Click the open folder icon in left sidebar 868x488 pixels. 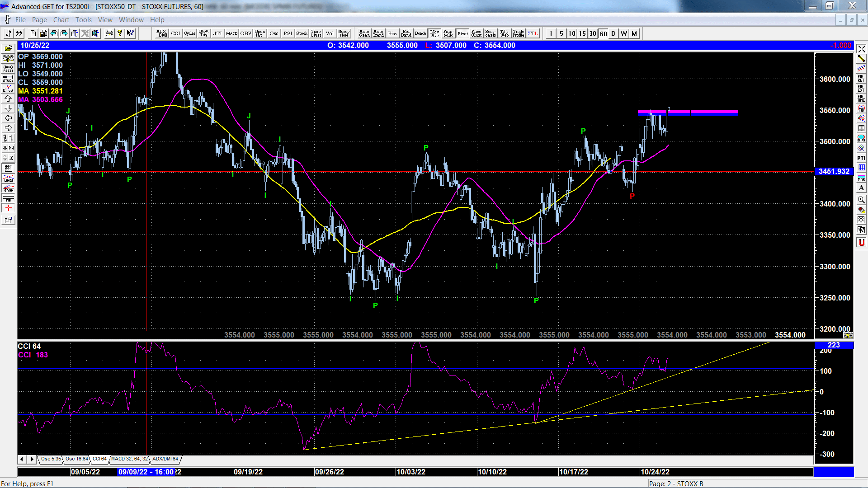tap(8, 48)
